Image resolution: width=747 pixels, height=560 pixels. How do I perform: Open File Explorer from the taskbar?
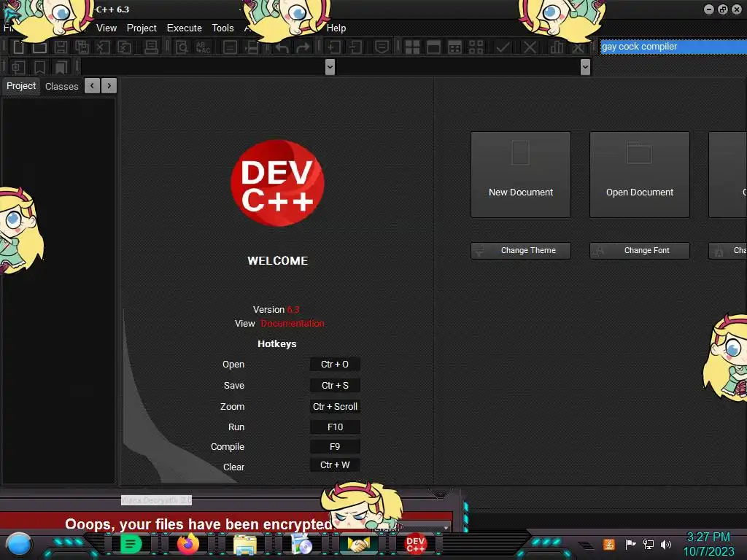[245, 544]
